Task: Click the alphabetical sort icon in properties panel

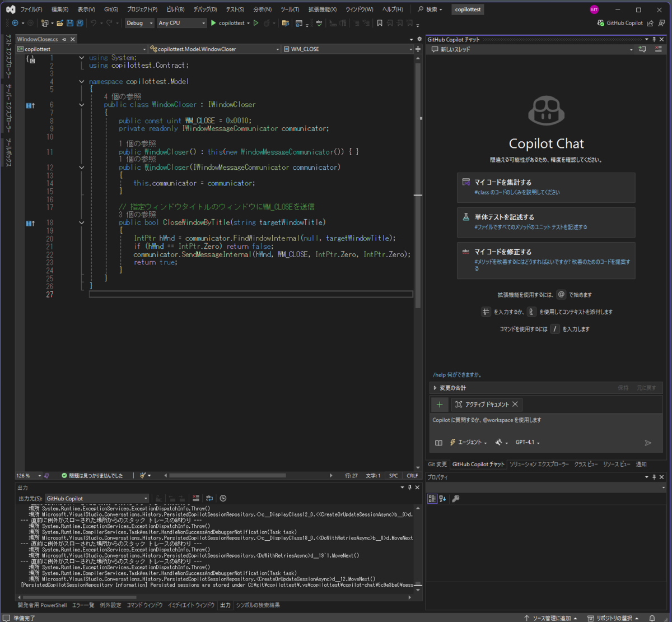Action: pyautogui.click(x=442, y=499)
